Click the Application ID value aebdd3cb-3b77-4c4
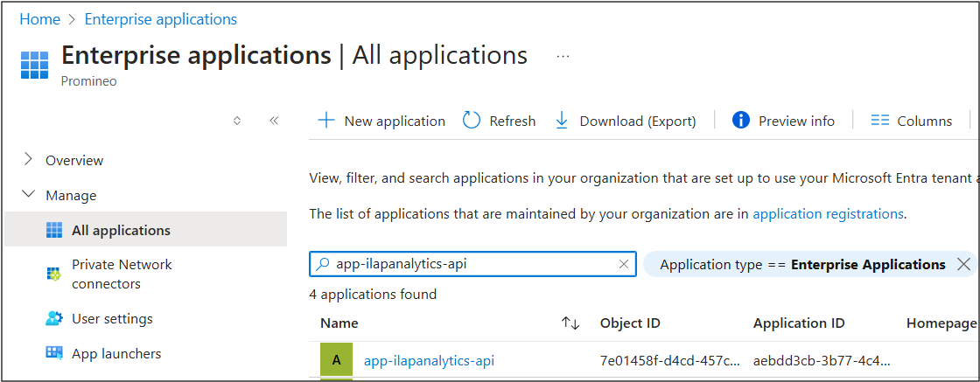This screenshot has width=980, height=382. click(x=822, y=360)
